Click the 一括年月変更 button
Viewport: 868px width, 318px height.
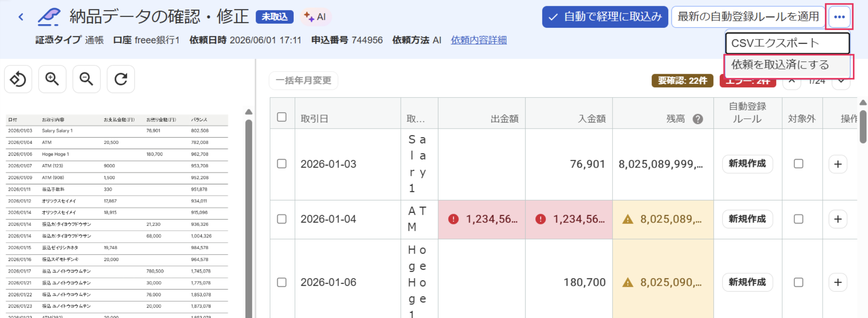[303, 81]
